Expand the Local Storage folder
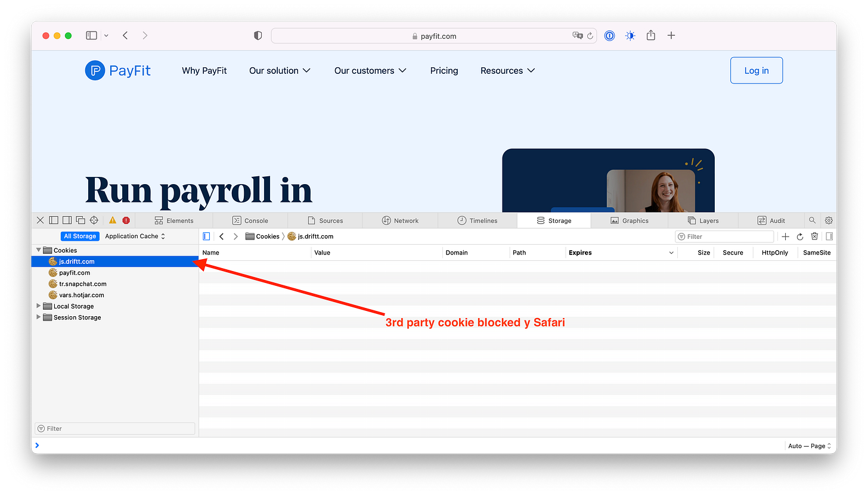The height and width of the screenshot is (495, 868). pyautogui.click(x=39, y=306)
